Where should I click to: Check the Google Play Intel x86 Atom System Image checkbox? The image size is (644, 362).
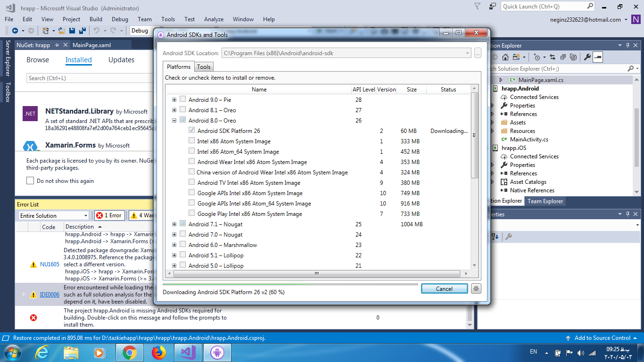[x=192, y=214]
